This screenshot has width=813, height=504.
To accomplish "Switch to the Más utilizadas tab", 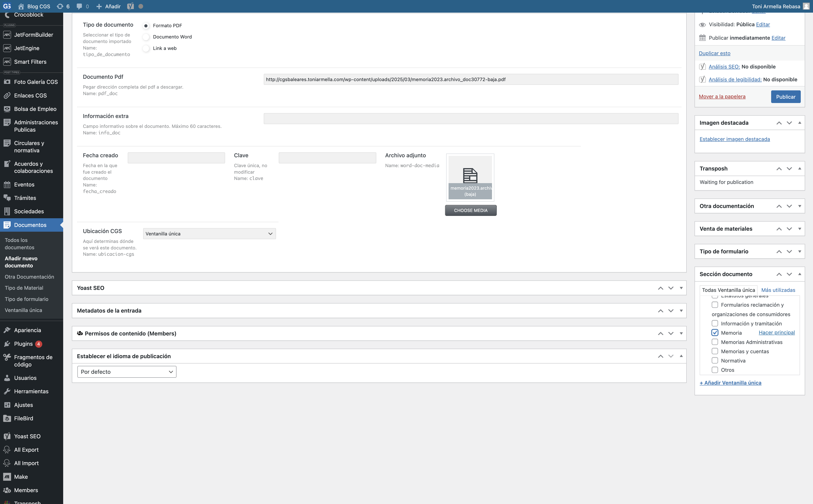I will click(778, 290).
